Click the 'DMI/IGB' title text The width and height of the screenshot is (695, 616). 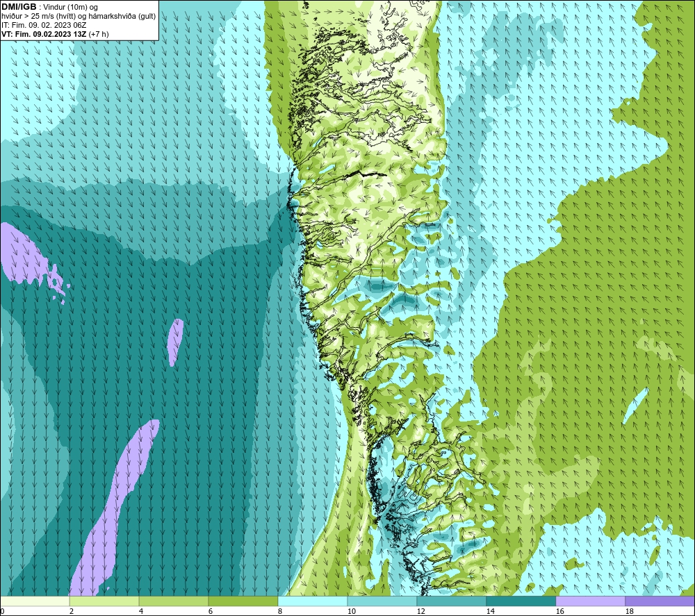(x=19, y=7)
